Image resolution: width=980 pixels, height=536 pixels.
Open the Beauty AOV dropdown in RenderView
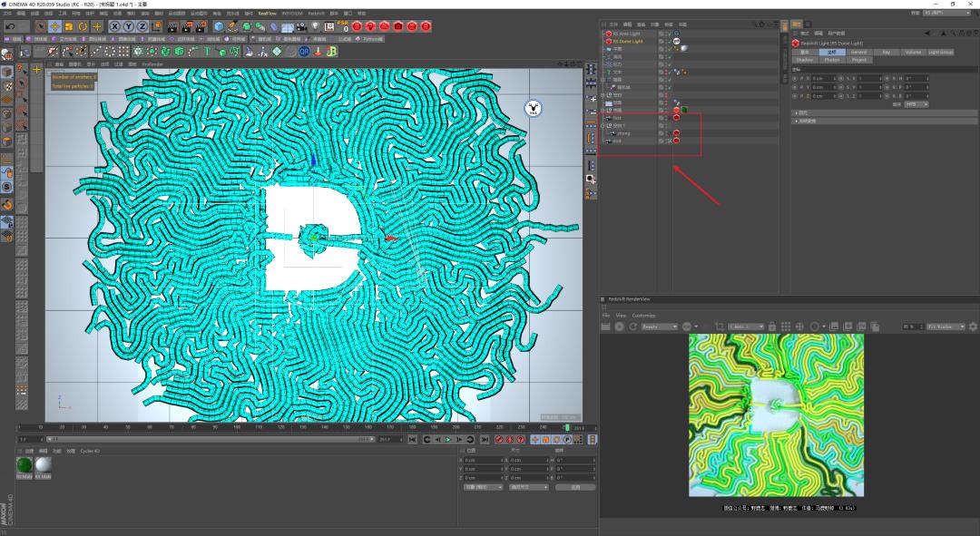(661, 325)
